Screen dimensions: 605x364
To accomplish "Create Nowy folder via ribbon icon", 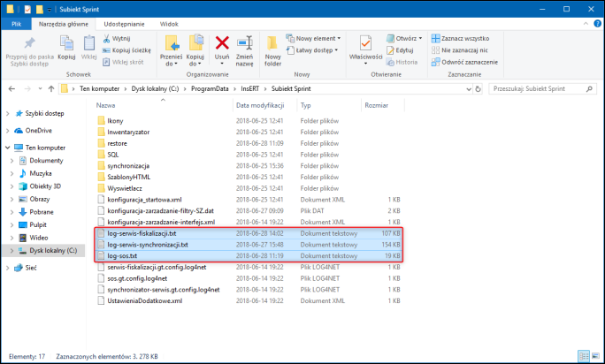I will (x=272, y=43).
